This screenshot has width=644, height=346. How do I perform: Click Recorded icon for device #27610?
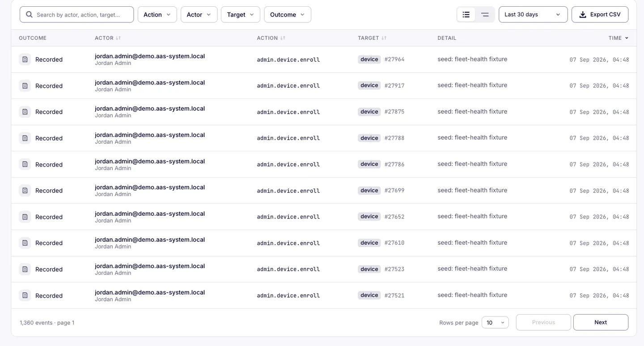[x=25, y=243]
